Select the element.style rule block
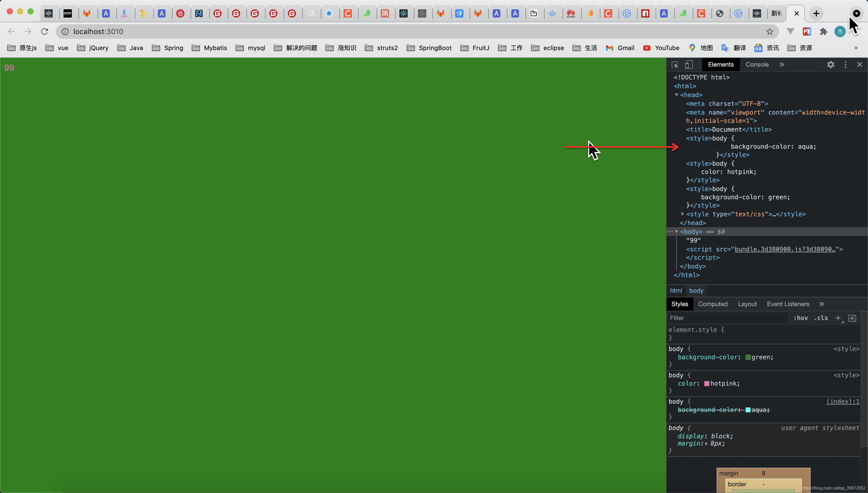Viewport: 868px width, 493px height. click(x=764, y=334)
